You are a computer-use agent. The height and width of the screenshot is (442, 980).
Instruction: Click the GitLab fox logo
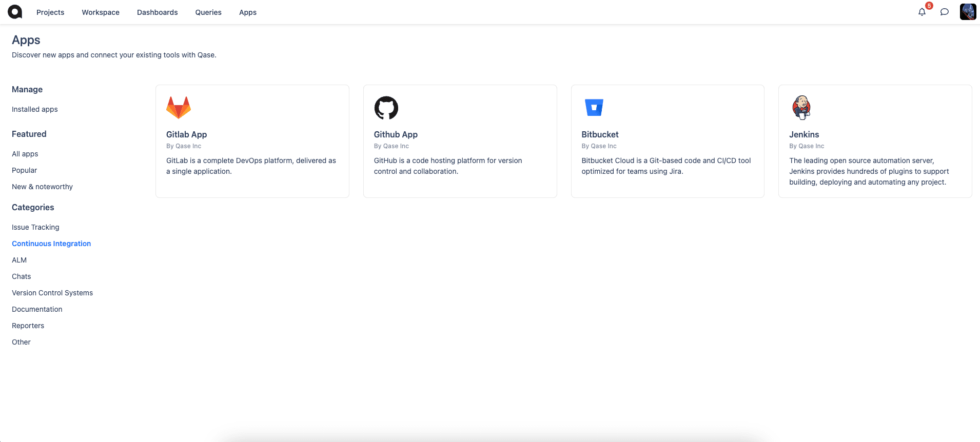[x=179, y=108]
